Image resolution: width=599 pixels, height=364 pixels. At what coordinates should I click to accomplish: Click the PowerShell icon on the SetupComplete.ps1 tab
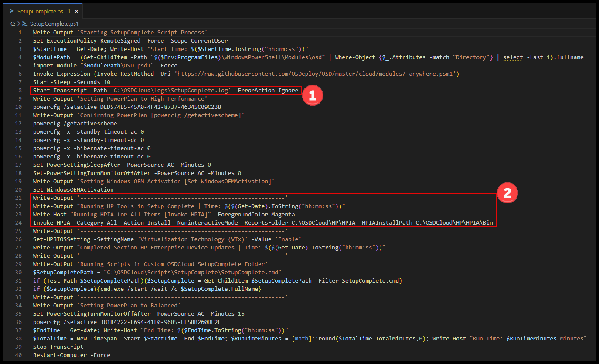pos(12,11)
